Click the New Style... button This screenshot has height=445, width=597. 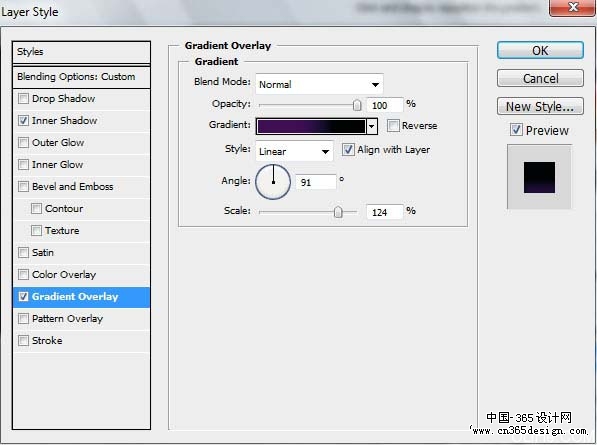point(540,106)
